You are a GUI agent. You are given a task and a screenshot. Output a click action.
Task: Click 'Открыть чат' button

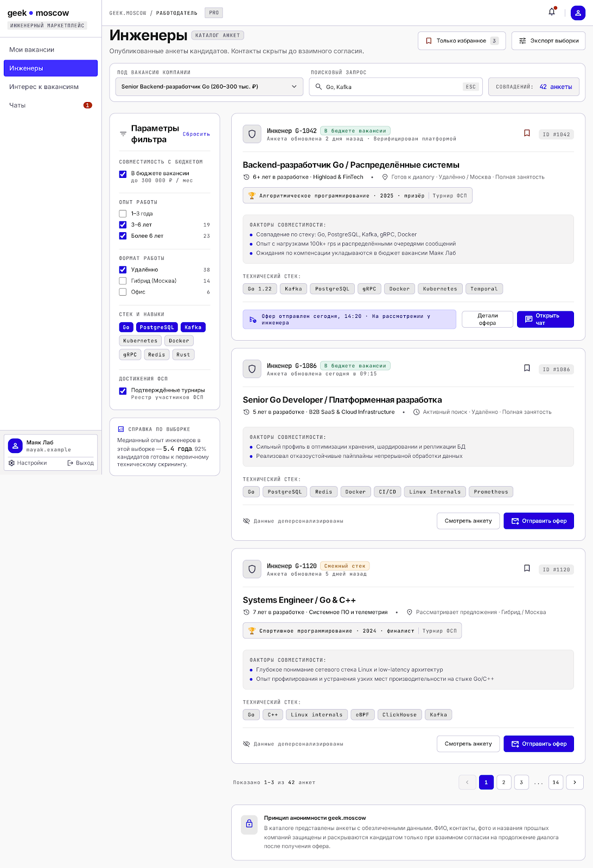545,320
